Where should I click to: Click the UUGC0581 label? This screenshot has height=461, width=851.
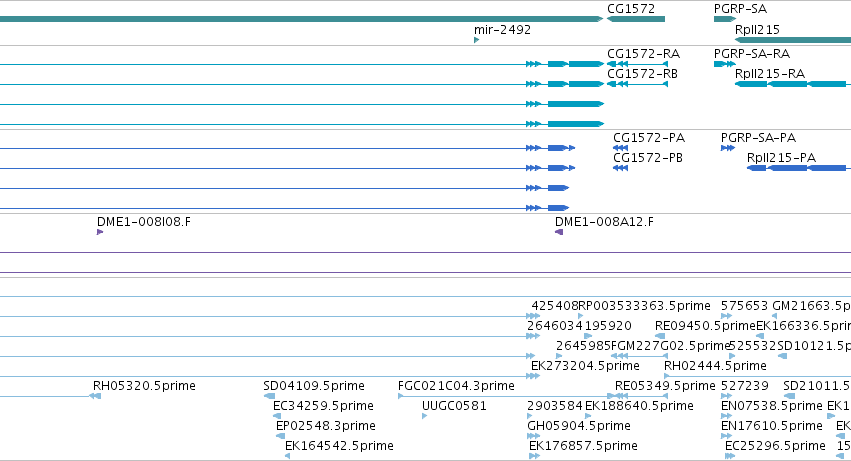454,406
